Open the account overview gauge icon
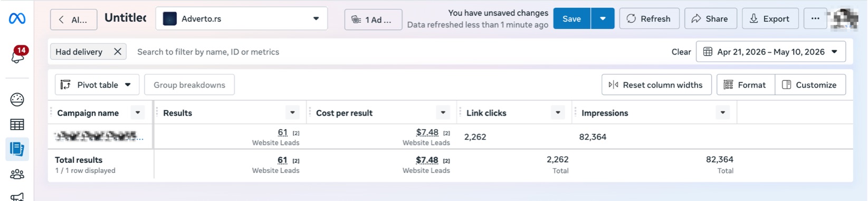The width and height of the screenshot is (868, 201). [17, 99]
